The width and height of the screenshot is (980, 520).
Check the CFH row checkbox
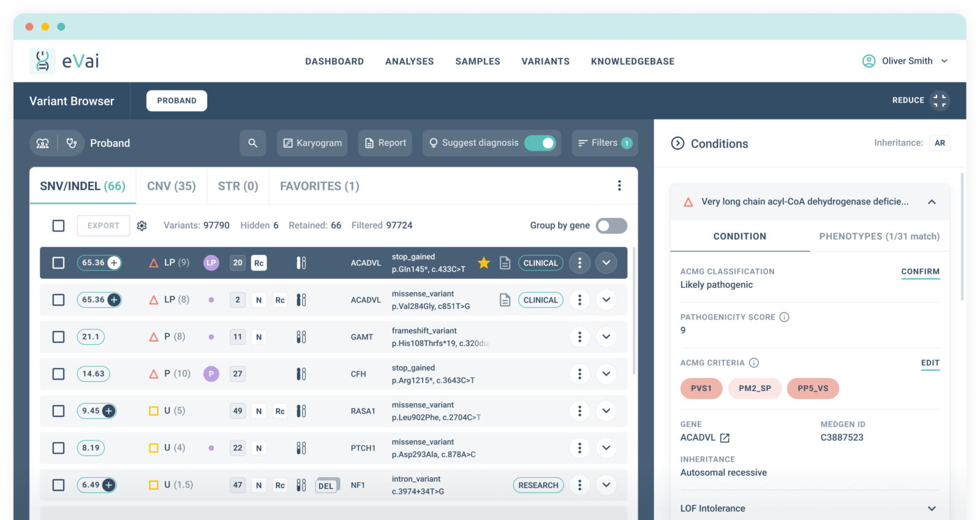pos(58,374)
